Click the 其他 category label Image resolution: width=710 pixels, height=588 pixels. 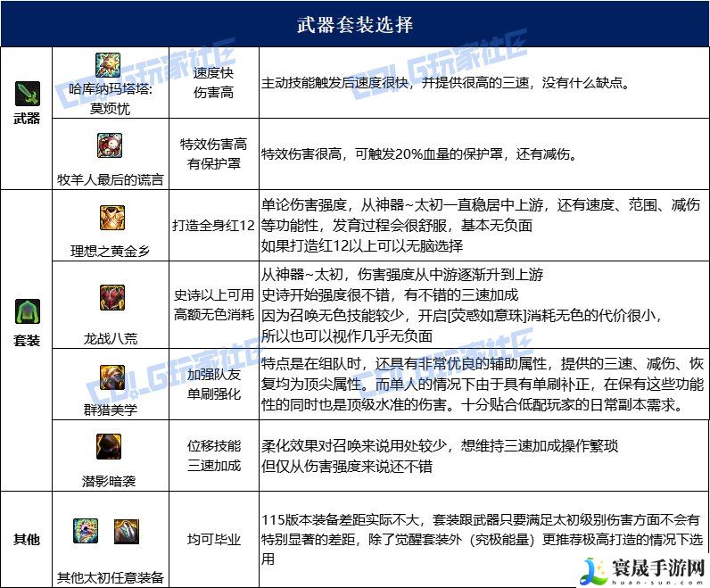coord(27,540)
